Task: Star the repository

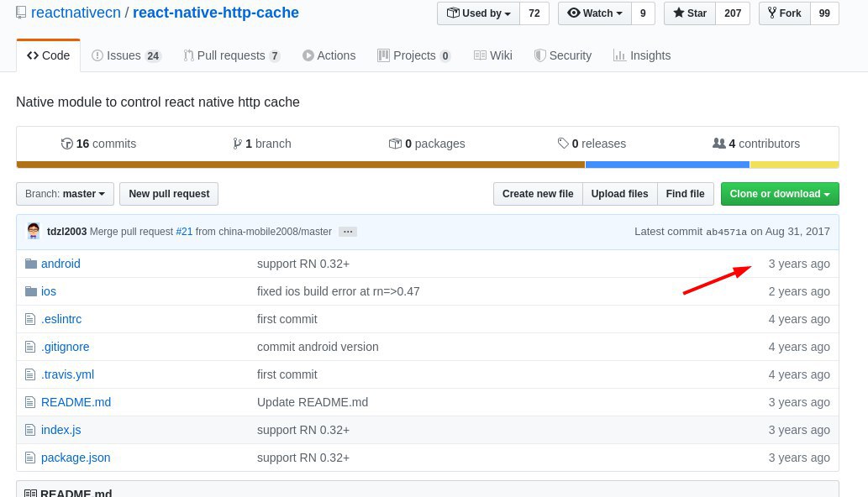Action: [x=690, y=13]
